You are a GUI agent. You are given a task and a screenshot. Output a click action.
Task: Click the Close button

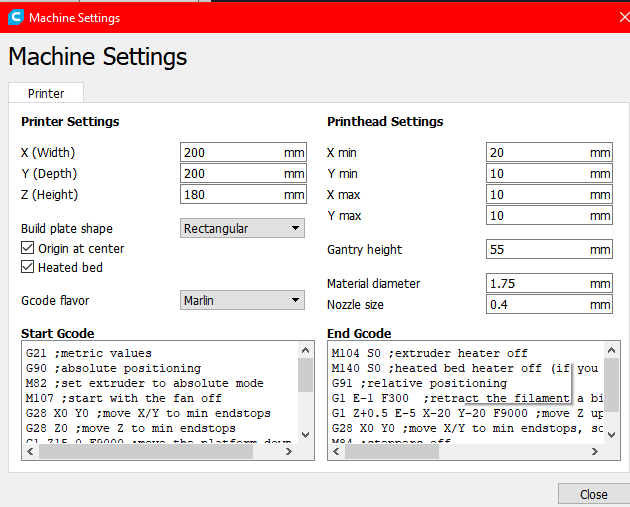[593, 494]
